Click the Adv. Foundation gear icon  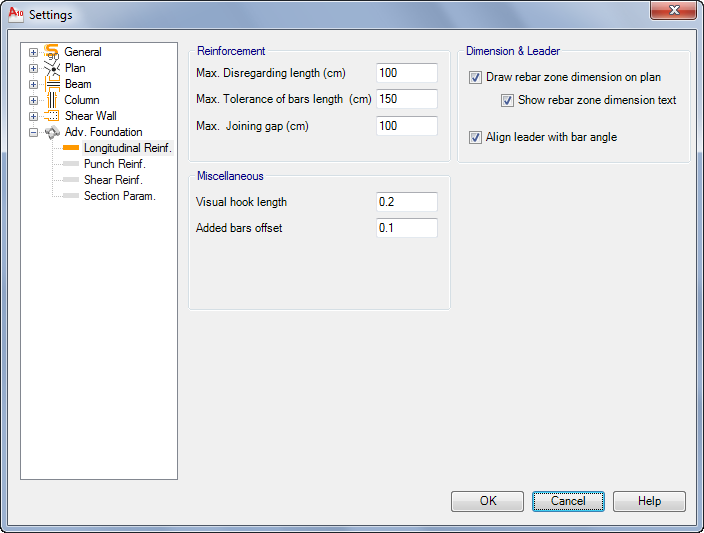pos(51,132)
